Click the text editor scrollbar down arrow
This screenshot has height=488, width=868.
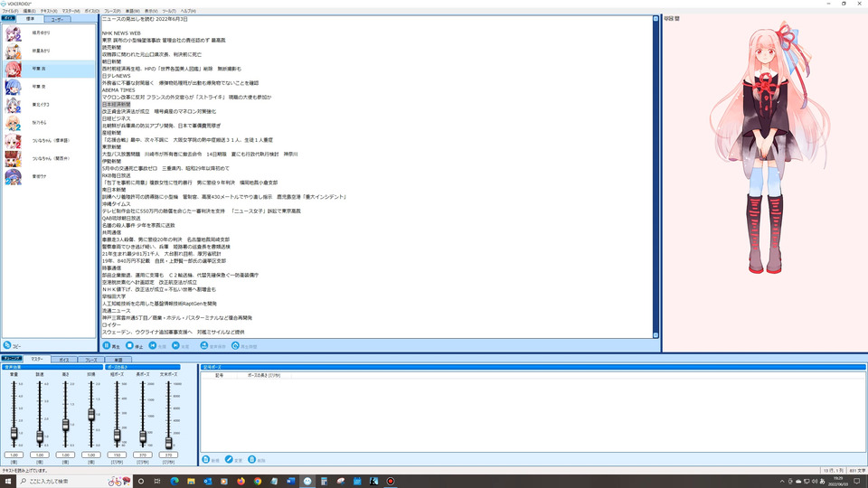[x=656, y=335]
